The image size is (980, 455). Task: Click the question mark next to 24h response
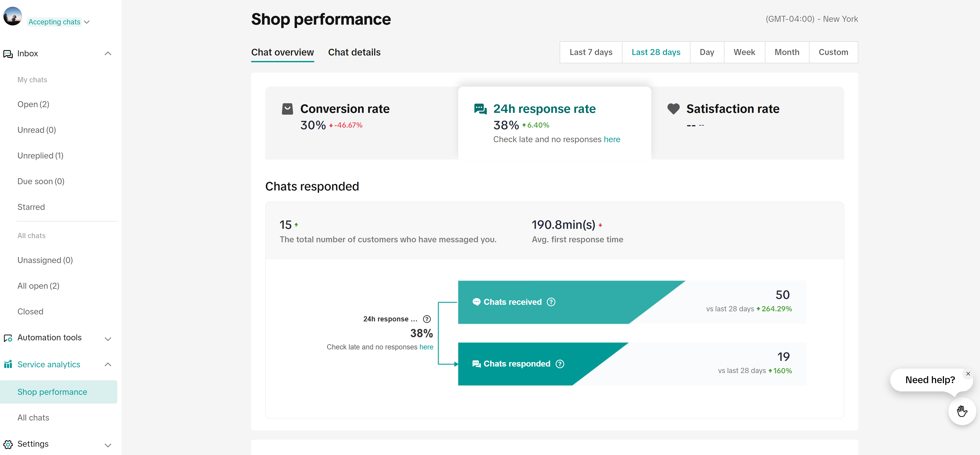[427, 319]
